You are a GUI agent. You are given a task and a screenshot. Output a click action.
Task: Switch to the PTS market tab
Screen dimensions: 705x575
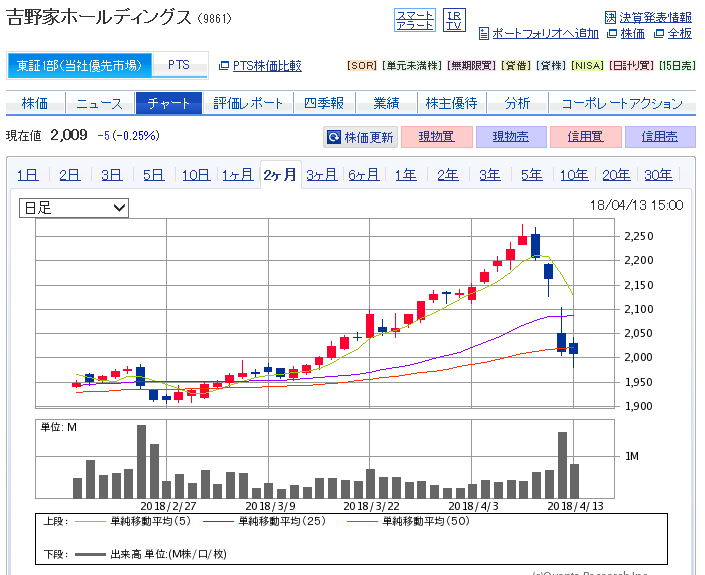pyautogui.click(x=179, y=65)
